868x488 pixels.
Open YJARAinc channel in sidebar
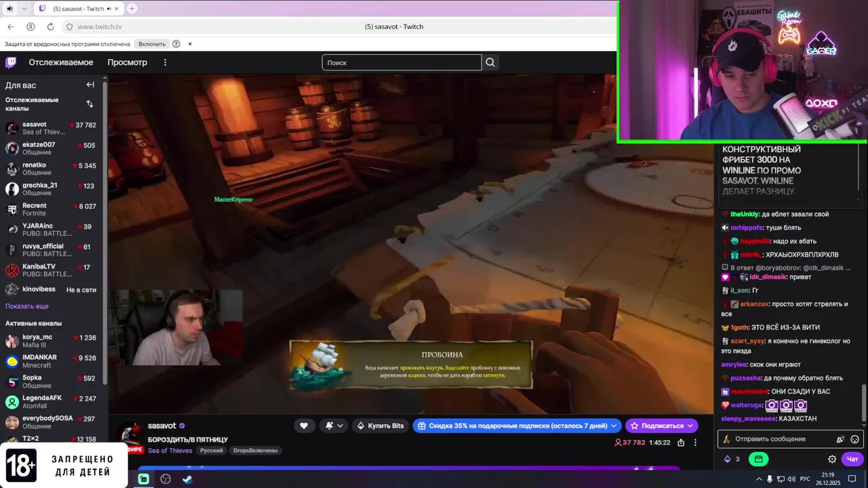(x=52, y=230)
